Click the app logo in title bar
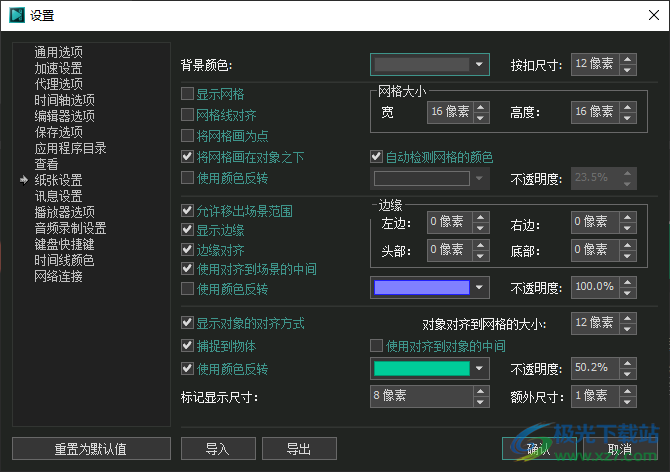The image size is (670, 472). point(17,15)
